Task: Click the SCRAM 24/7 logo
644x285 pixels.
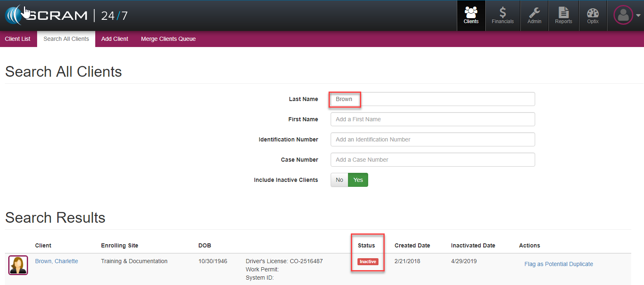Action: 66,16
